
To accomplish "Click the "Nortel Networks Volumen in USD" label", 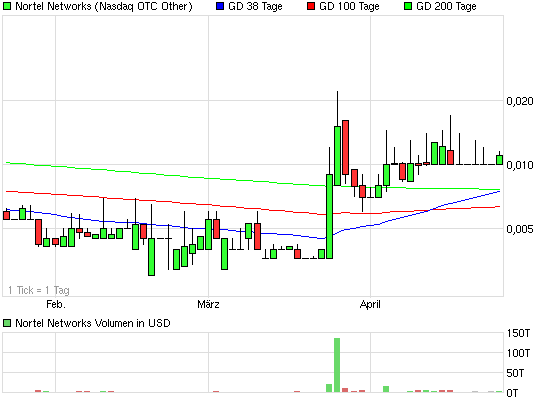I will pyautogui.click(x=93, y=323).
